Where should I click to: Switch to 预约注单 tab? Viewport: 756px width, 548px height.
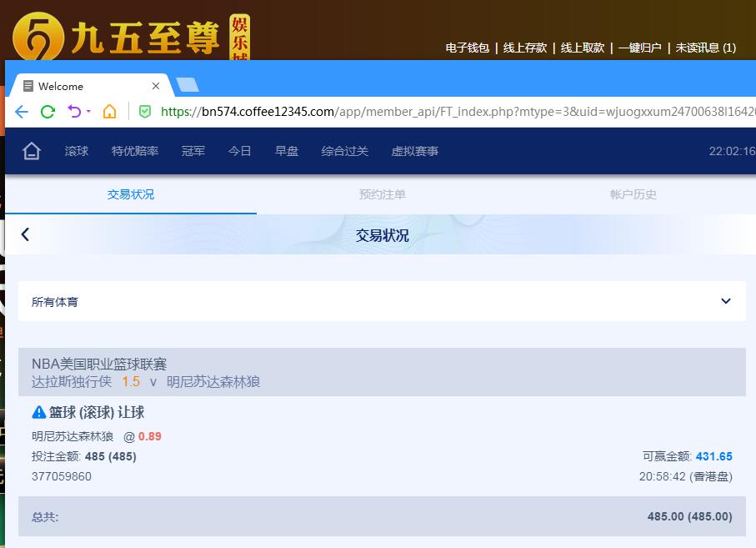(x=383, y=194)
